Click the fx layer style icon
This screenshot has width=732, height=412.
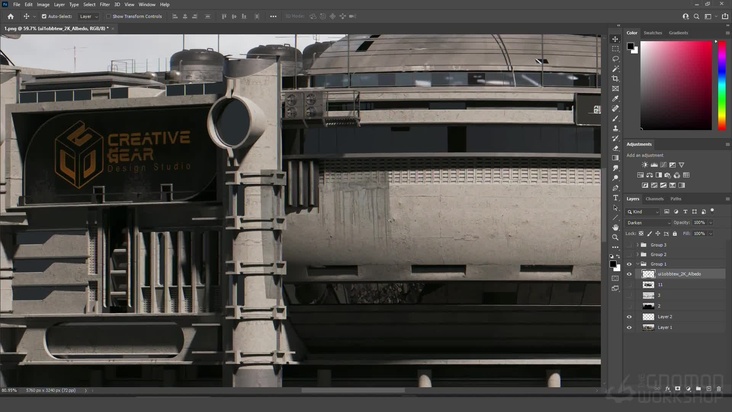(668, 388)
